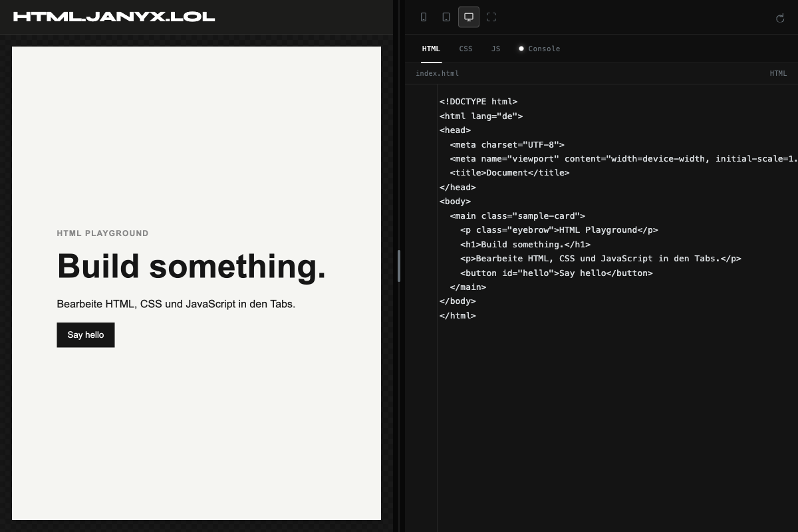Place cursor on the <body> opening line
This screenshot has height=532, width=798.
(x=455, y=201)
